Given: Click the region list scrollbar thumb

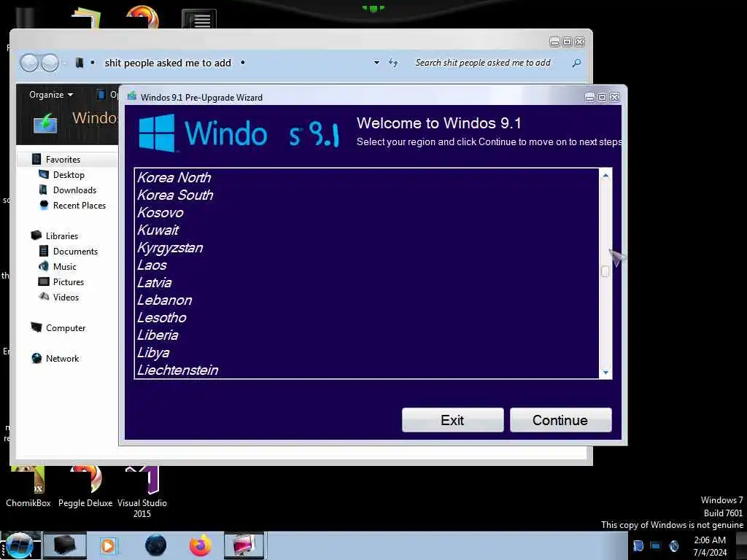Looking at the screenshot, I should click(x=605, y=271).
